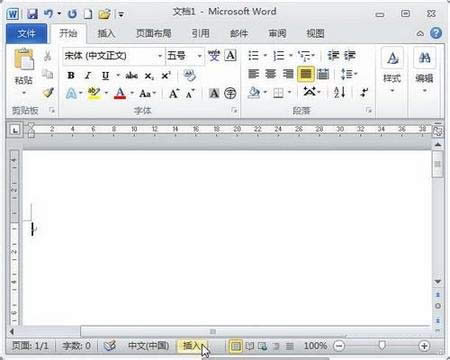Switch to the 插入 ribbon tab
This screenshot has width=450, height=360.
coord(106,33)
